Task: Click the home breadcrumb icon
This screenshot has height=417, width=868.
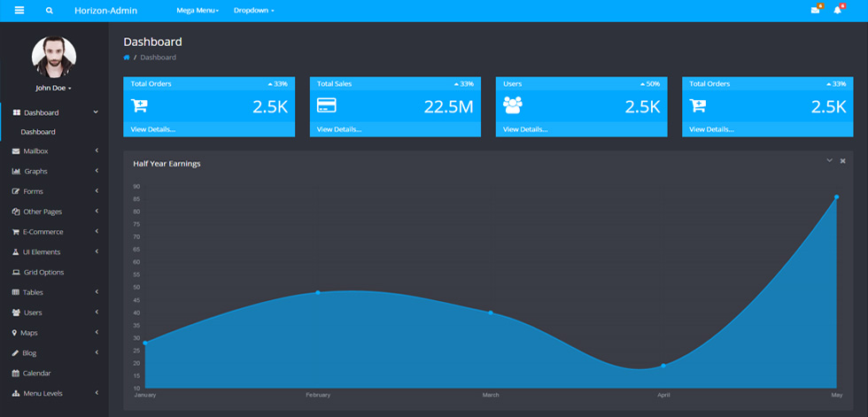Action: coord(126,57)
